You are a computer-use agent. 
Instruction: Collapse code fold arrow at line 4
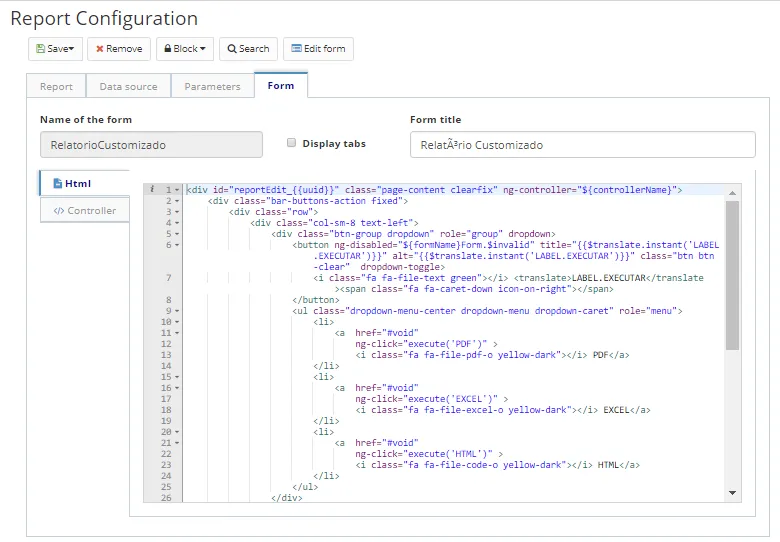click(177, 223)
